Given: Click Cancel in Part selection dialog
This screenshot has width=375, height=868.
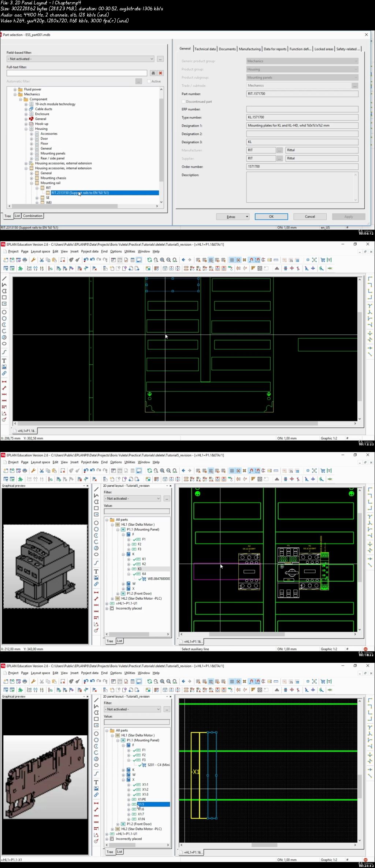Looking at the screenshot, I should pos(310,217).
